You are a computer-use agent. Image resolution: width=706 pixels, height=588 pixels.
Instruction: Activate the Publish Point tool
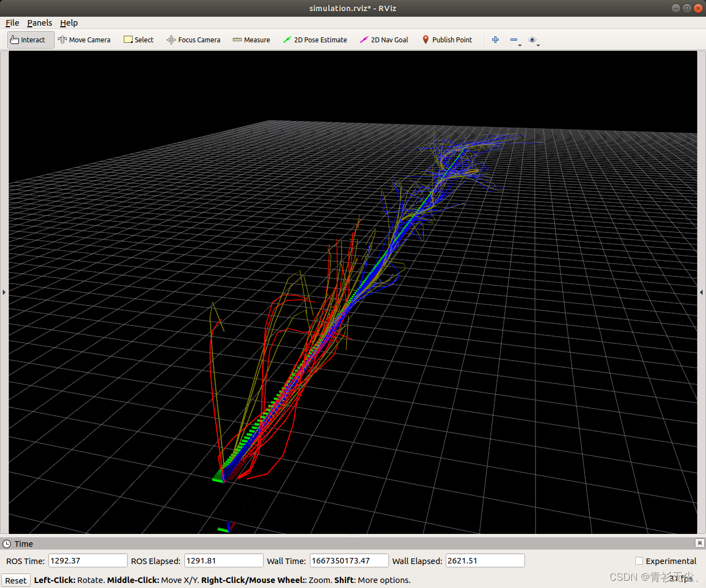click(447, 40)
